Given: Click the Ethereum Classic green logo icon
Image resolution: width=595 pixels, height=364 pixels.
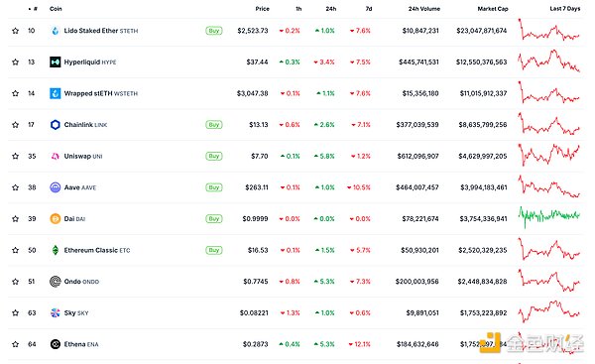Looking at the screenshot, I should (x=55, y=250).
